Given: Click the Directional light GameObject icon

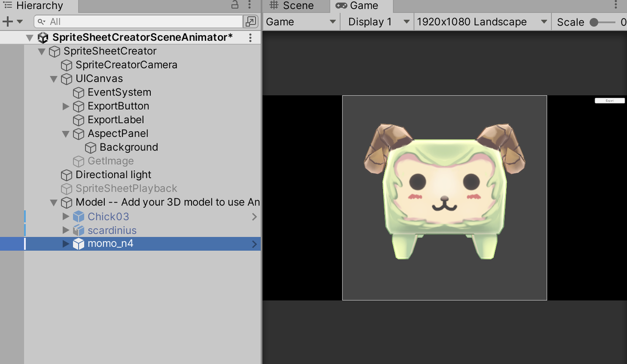Looking at the screenshot, I should click(x=67, y=175).
